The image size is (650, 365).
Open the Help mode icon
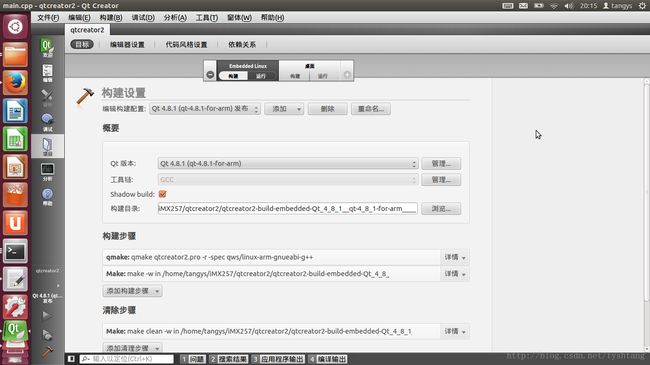[x=47, y=196]
